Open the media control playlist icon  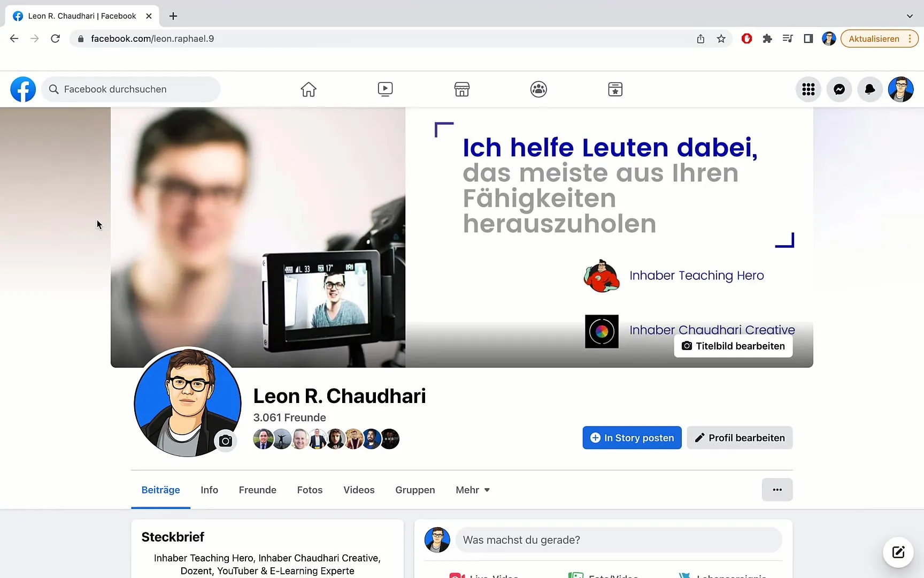click(x=788, y=39)
